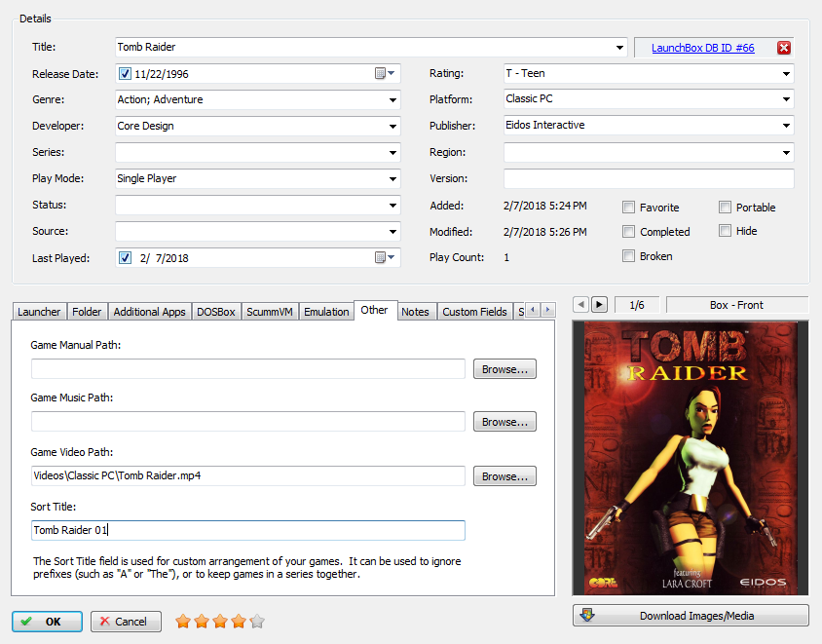The width and height of the screenshot is (822, 644).
Task: Click the Game Video Path field
Action: [248, 475]
